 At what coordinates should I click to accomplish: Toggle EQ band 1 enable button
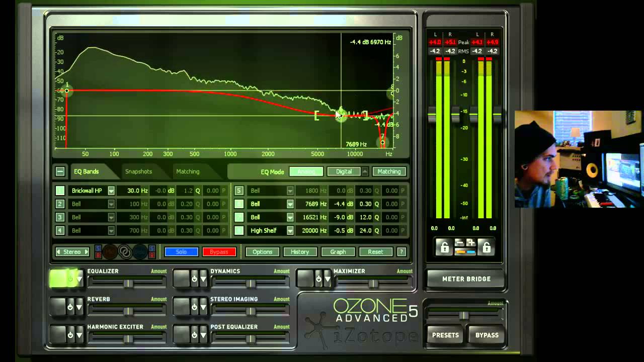coord(60,191)
